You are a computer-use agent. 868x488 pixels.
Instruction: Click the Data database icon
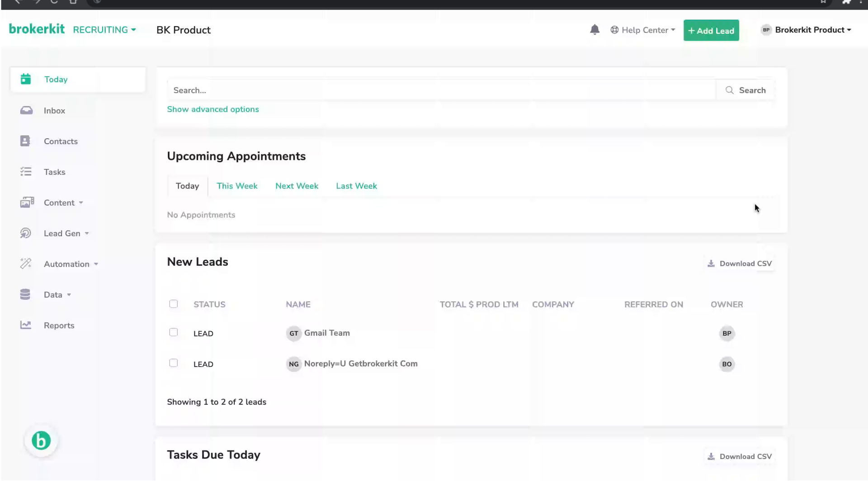point(25,295)
